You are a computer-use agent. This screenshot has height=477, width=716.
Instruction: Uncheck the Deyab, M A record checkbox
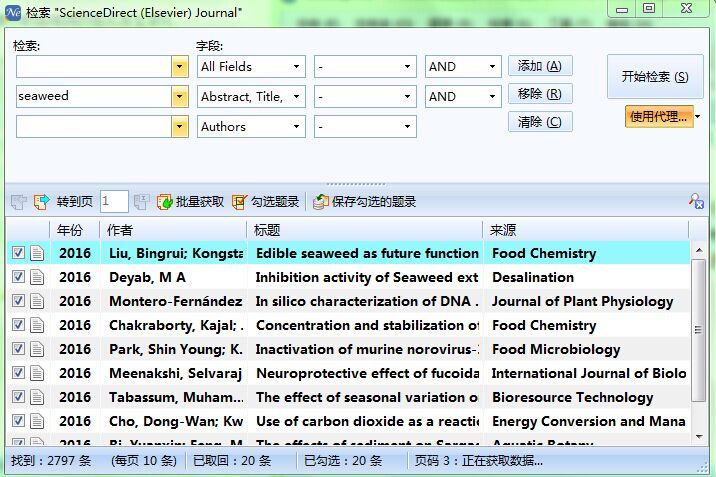(x=18, y=277)
